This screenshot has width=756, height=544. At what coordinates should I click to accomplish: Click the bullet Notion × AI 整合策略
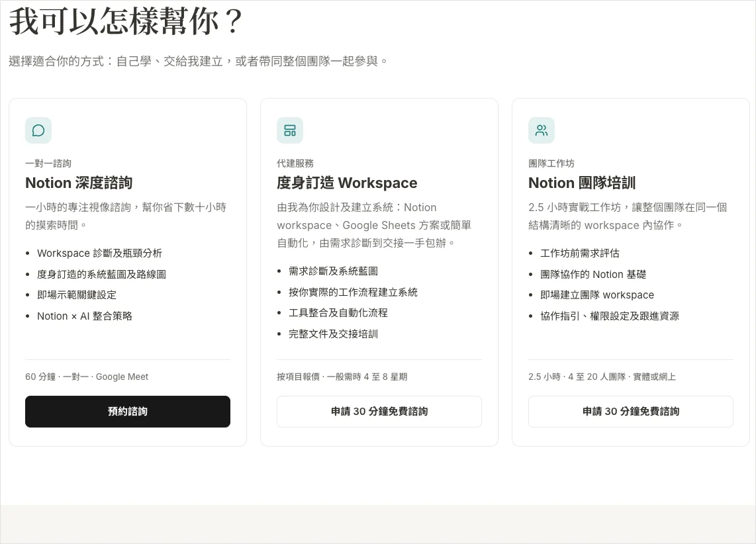pyautogui.click(x=84, y=316)
